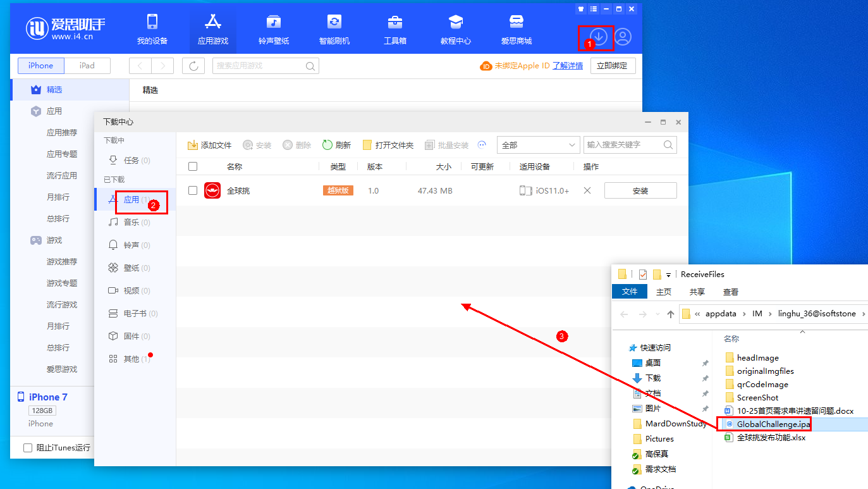Select 任务 (0) in download center sidebar
Screen dimensions: 868x489
click(x=135, y=161)
